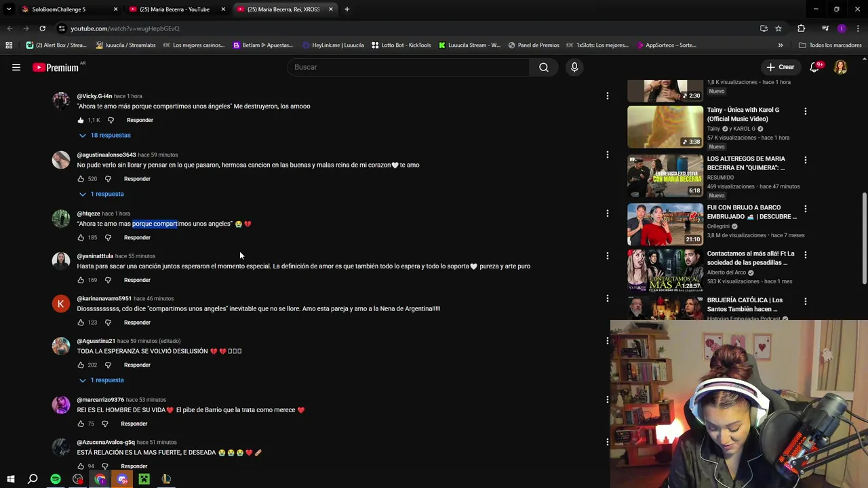Like the comment by @karinanavarro5951
Viewport: 868px width, 488px height.
81,323
